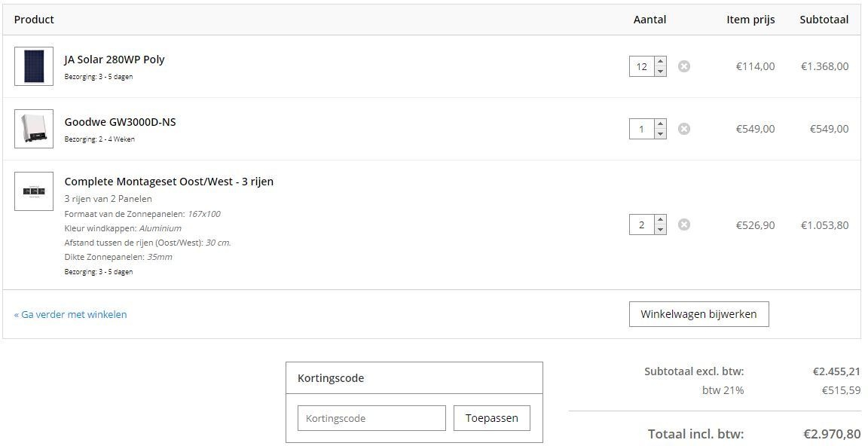Decrease Montageset quantity with down arrow
Viewport: 868px width, 446px height.
(660, 230)
